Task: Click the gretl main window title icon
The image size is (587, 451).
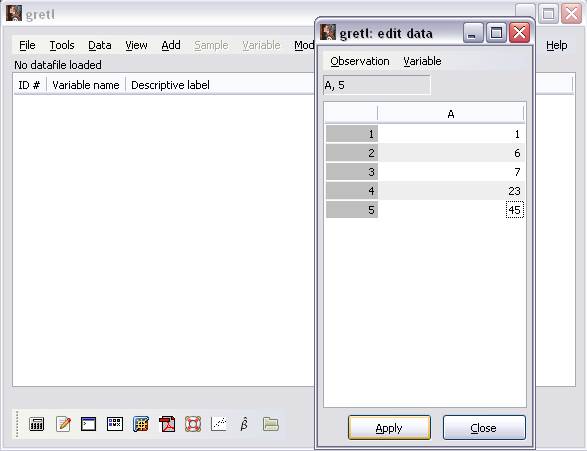Action: 13,13
